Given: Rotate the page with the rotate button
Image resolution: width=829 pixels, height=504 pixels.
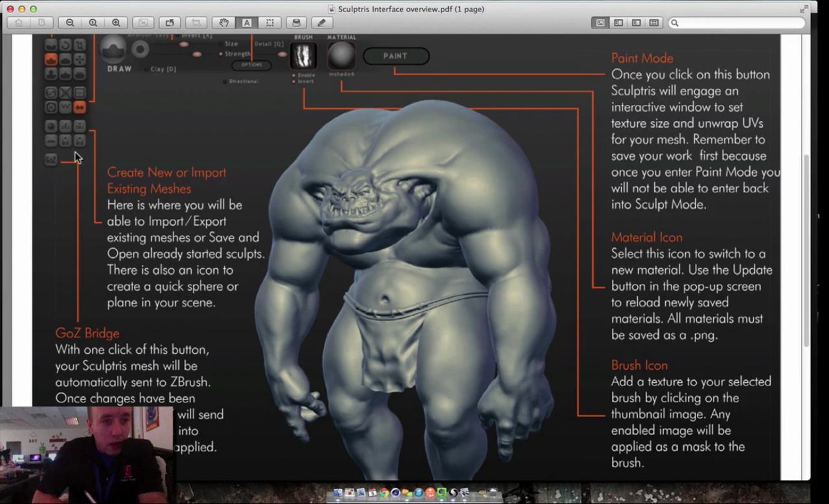Looking at the screenshot, I should coord(170,23).
